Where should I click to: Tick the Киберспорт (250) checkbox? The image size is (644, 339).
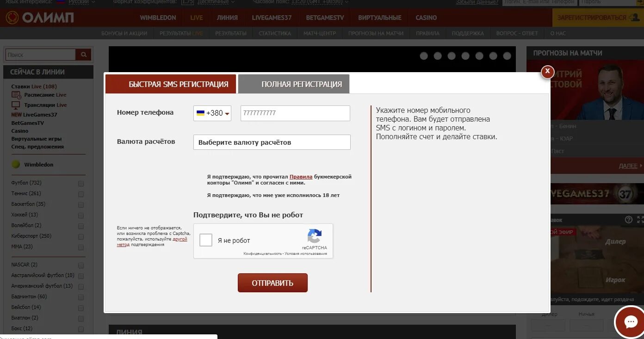tap(81, 237)
